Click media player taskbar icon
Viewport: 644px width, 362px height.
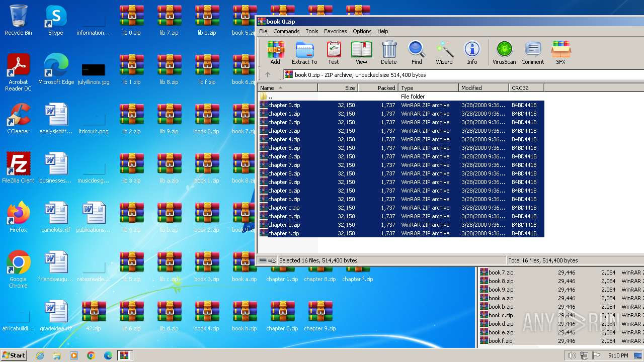click(x=74, y=355)
